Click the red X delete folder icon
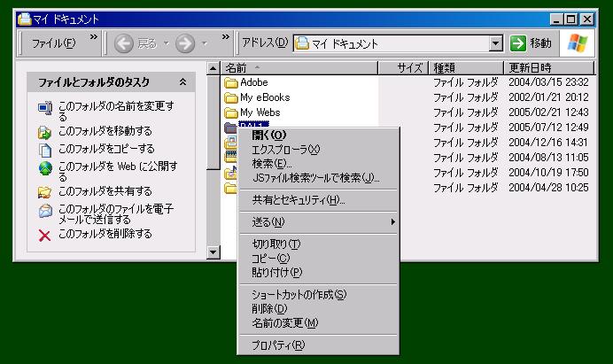 pyautogui.click(x=44, y=236)
